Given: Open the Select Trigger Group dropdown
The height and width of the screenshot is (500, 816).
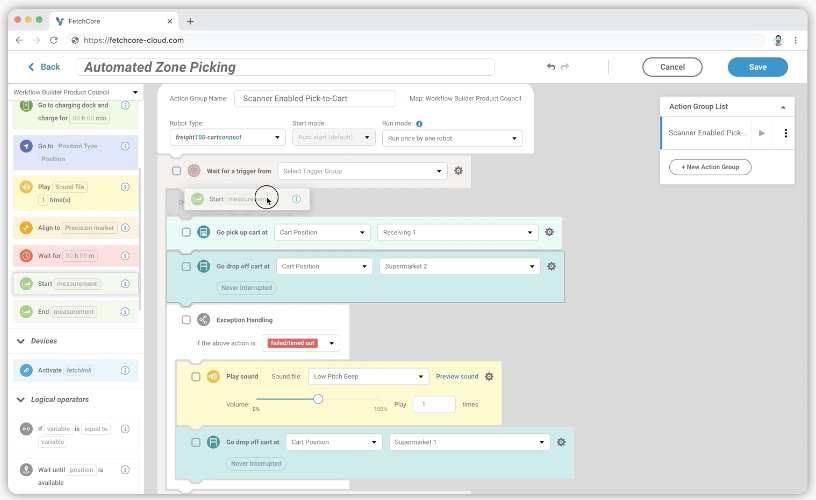Looking at the screenshot, I should click(x=362, y=171).
